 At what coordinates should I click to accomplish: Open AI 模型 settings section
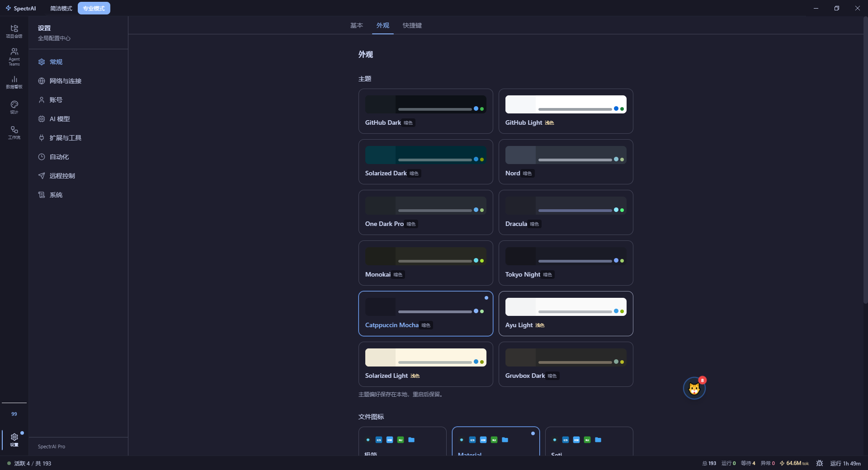[78, 119]
